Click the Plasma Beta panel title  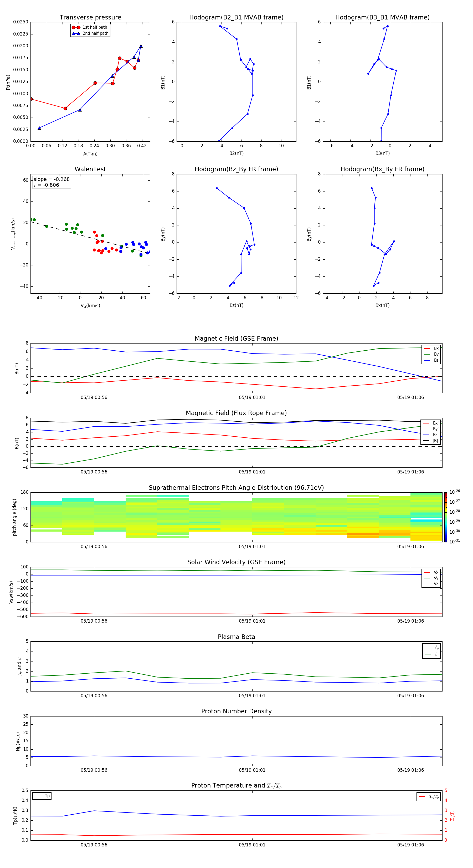[x=236, y=637]
